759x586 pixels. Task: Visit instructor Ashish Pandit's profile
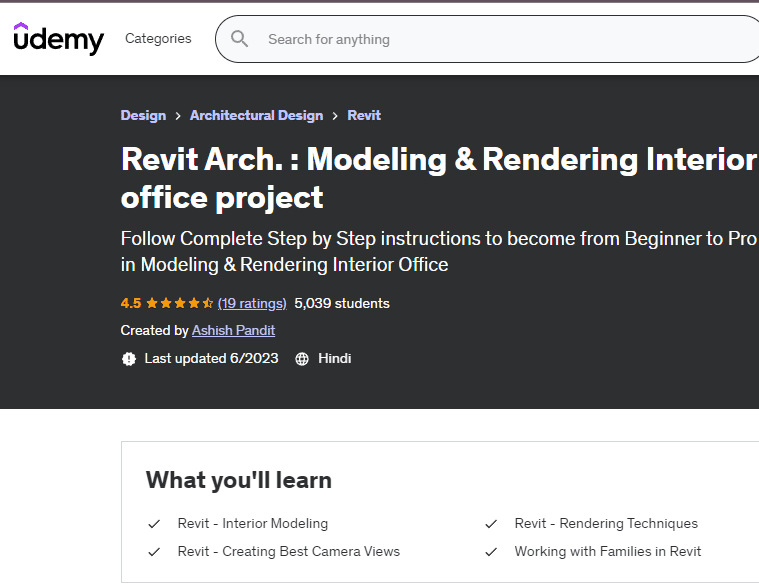click(x=233, y=330)
